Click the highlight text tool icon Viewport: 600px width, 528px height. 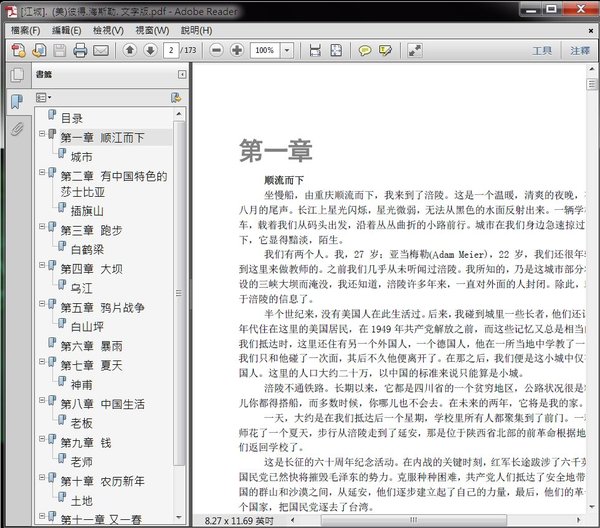(x=386, y=50)
